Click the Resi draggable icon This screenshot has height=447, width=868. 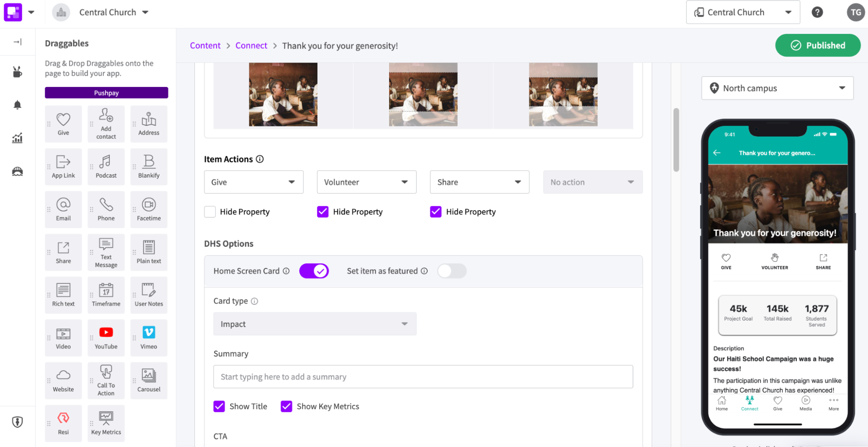click(x=63, y=423)
